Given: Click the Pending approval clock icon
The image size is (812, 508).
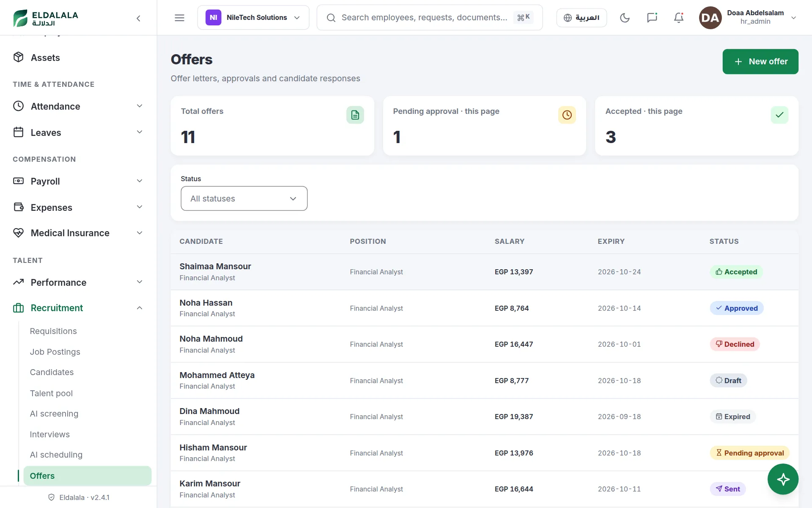Looking at the screenshot, I should [x=567, y=115].
